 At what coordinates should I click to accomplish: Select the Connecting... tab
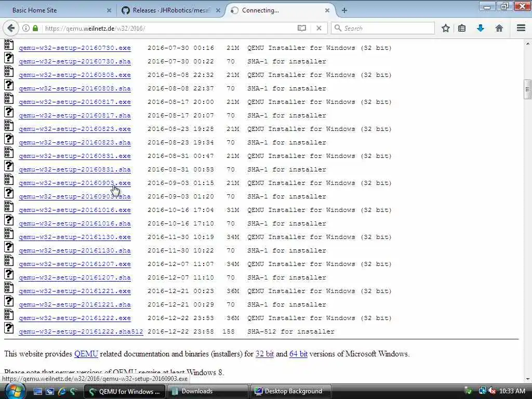[280, 10]
